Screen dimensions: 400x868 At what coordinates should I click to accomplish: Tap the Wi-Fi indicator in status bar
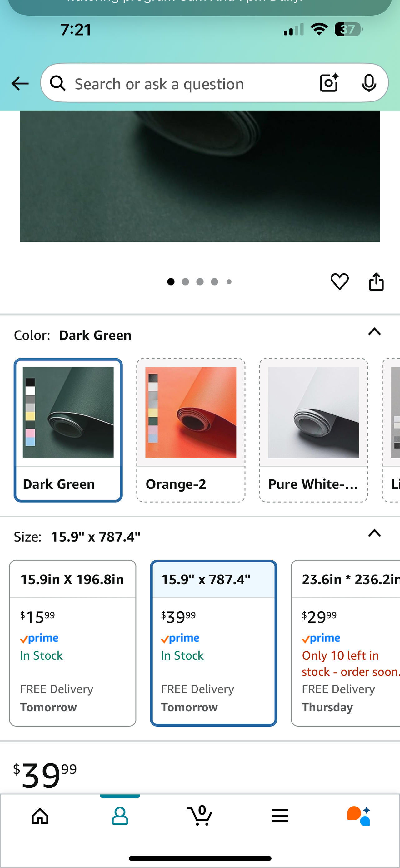[x=319, y=29]
